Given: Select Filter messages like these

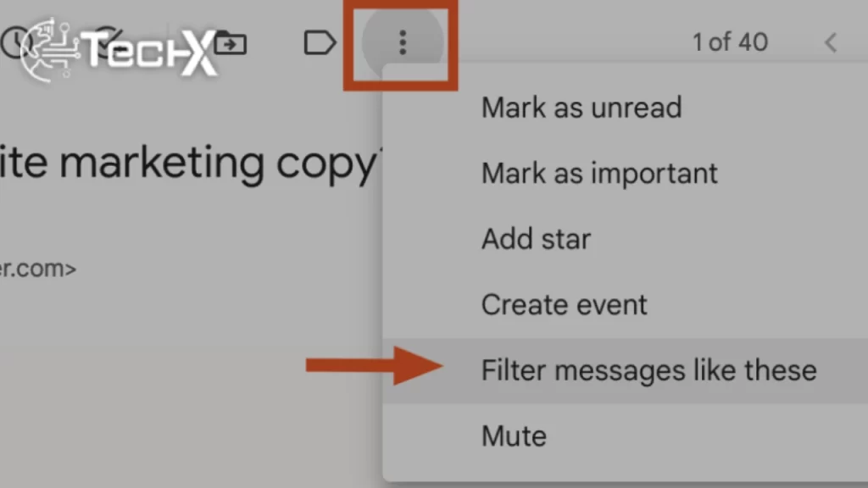Looking at the screenshot, I should coord(649,369).
